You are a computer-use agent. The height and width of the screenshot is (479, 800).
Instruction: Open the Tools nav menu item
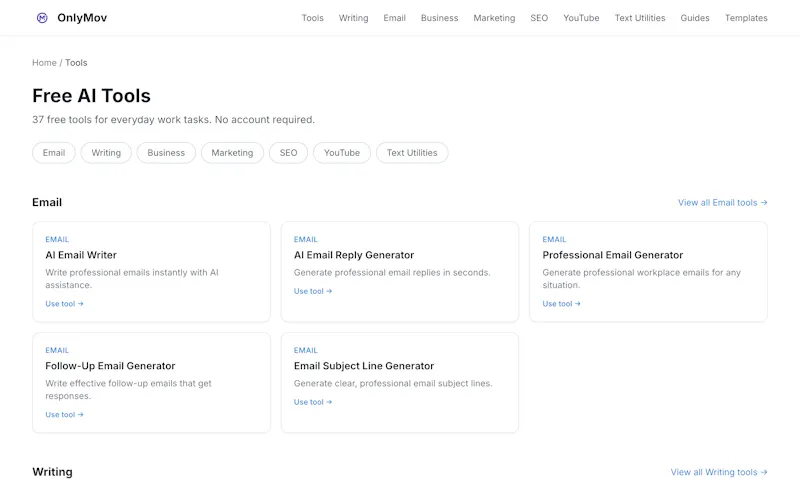[312, 18]
